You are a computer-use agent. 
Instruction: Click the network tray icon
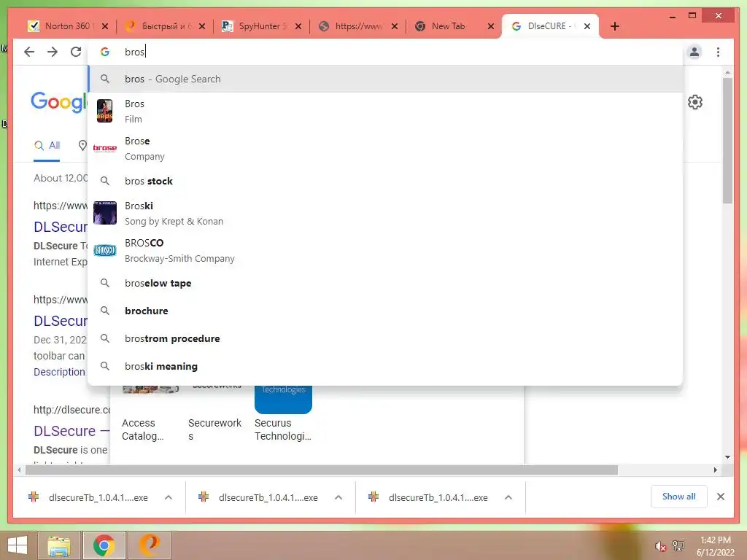[x=678, y=546]
